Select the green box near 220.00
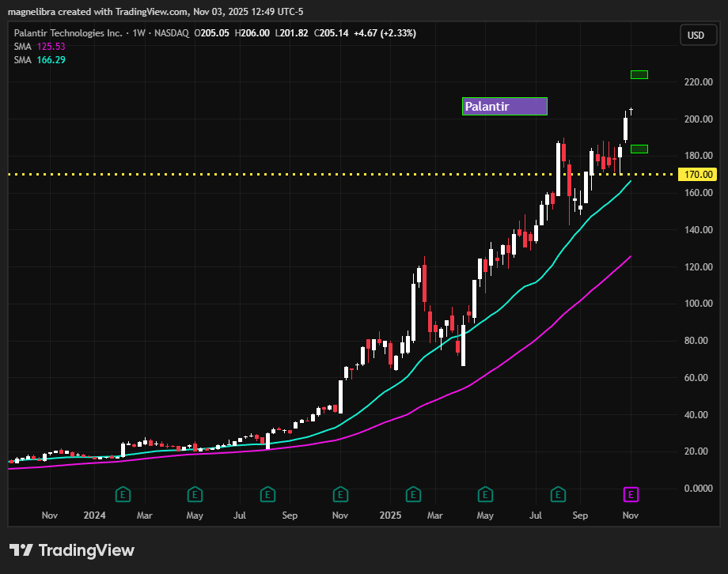The image size is (728, 574). 639,74
